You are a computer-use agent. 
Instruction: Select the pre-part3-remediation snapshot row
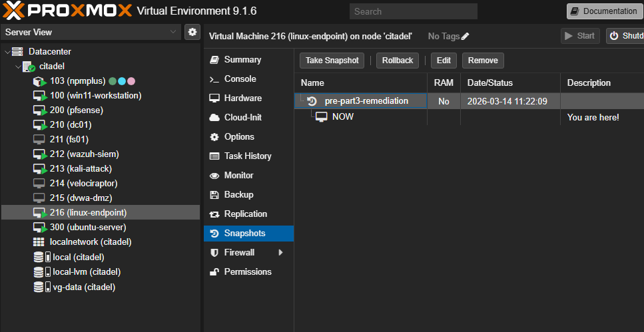[469, 101]
